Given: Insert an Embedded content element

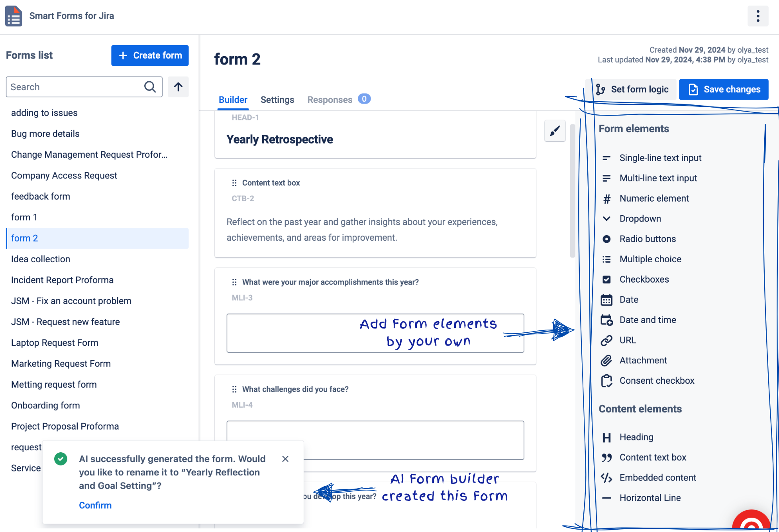Looking at the screenshot, I should (x=657, y=477).
